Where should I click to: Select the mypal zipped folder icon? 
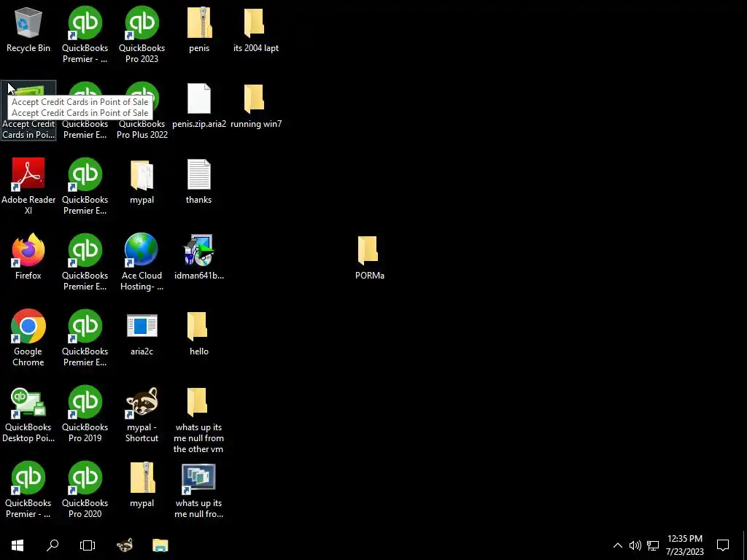(142, 484)
